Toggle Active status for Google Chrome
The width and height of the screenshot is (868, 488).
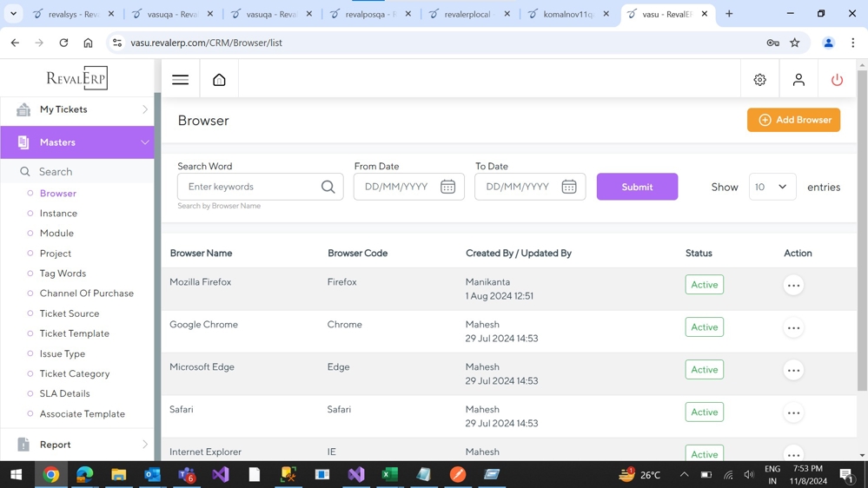pyautogui.click(x=704, y=327)
